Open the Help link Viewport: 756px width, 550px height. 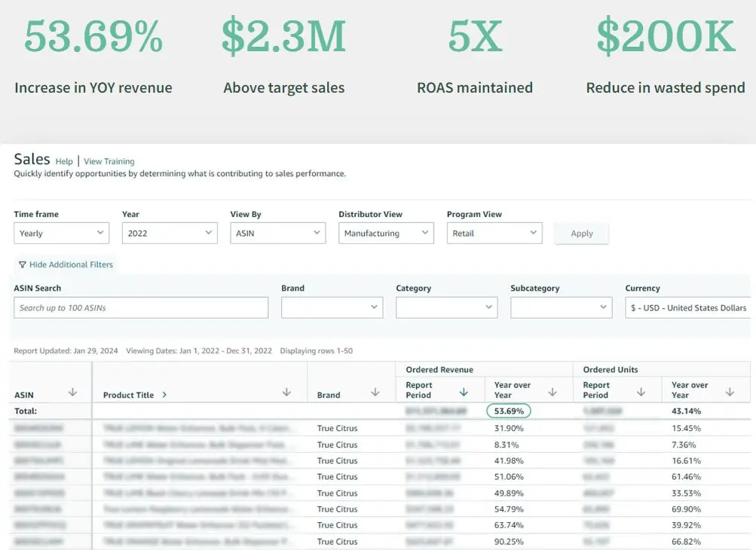tap(64, 161)
